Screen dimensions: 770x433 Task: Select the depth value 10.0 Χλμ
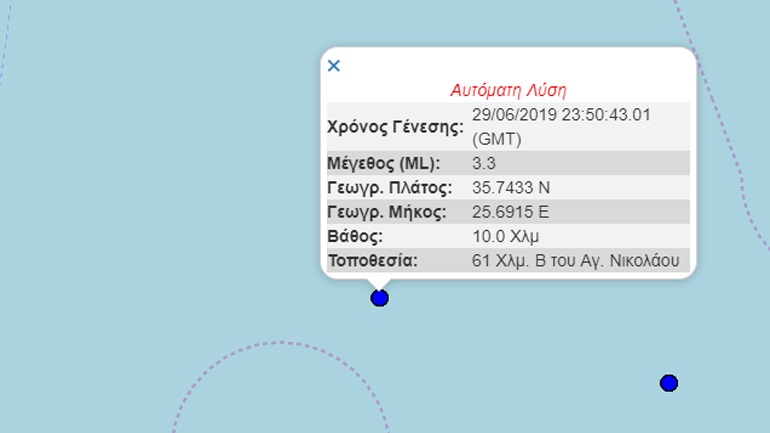point(505,237)
